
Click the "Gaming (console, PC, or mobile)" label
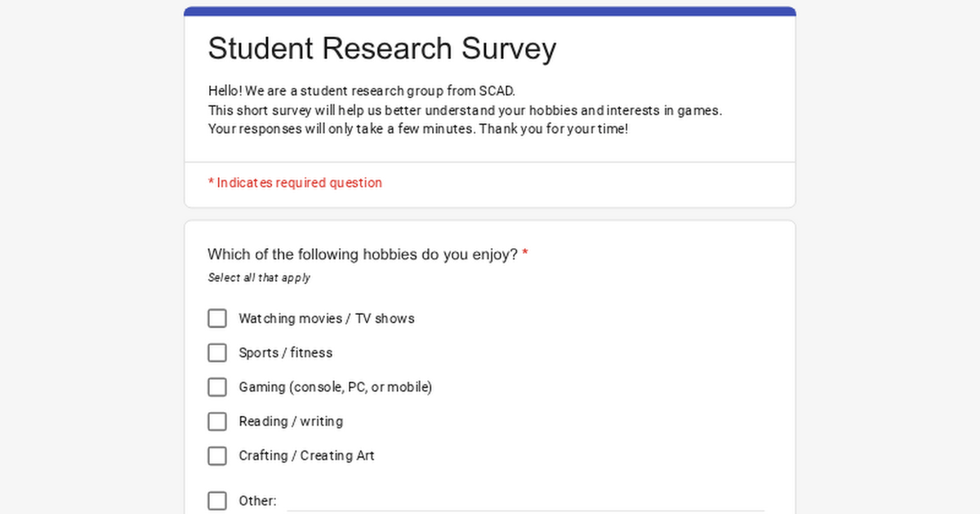335,387
